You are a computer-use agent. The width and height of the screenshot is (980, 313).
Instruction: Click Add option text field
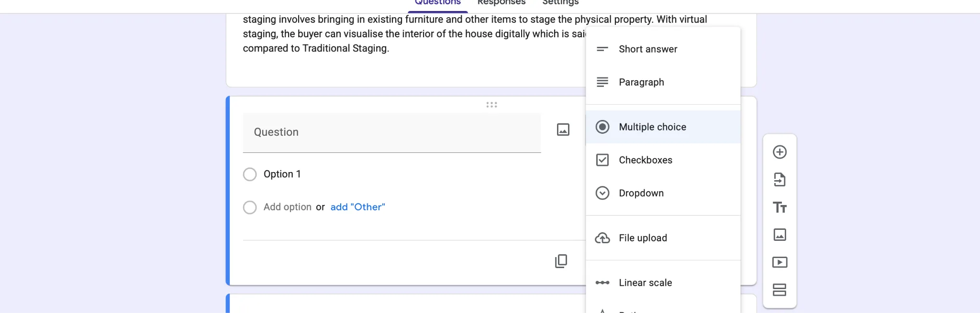pos(288,207)
